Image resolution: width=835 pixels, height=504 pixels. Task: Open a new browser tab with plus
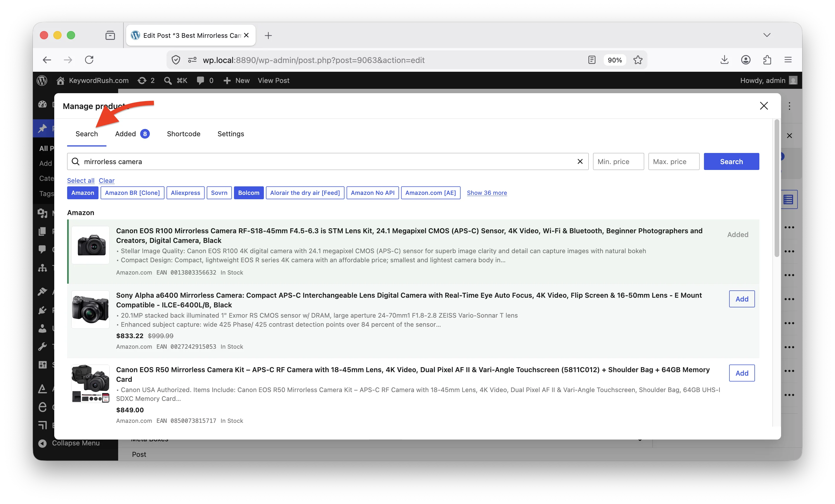268,35
